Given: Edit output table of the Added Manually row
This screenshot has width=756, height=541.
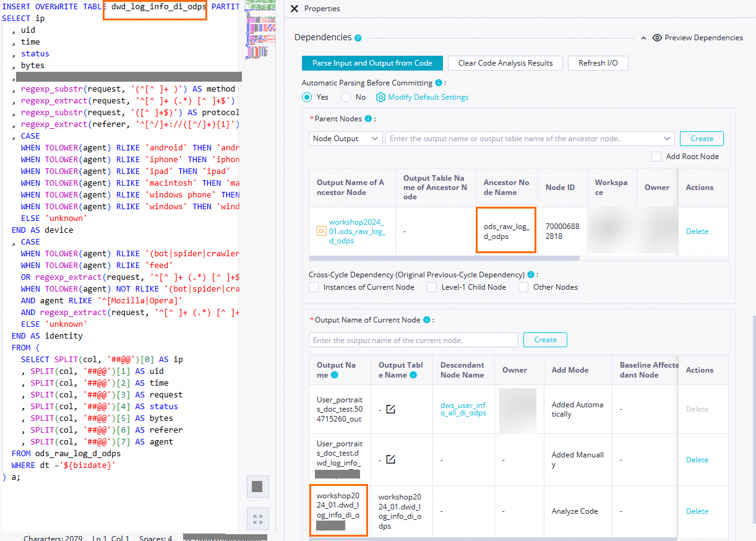Looking at the screenshot, I should (390, 459).
